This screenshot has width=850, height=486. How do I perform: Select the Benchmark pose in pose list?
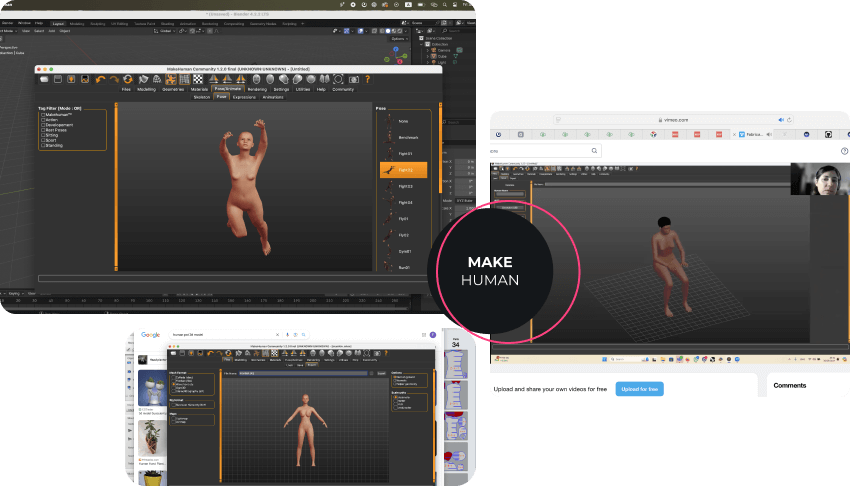[x=403, y=138]
